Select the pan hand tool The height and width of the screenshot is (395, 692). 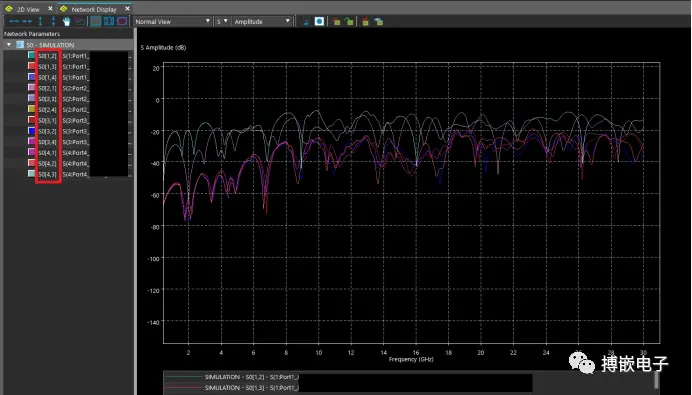tap(66, 21)
